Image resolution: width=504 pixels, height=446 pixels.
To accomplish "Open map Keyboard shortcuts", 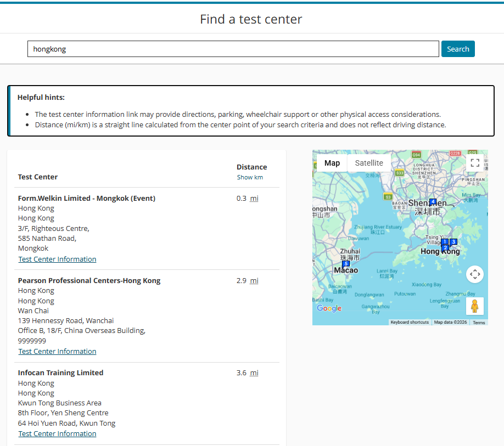I will pos(410,322).
